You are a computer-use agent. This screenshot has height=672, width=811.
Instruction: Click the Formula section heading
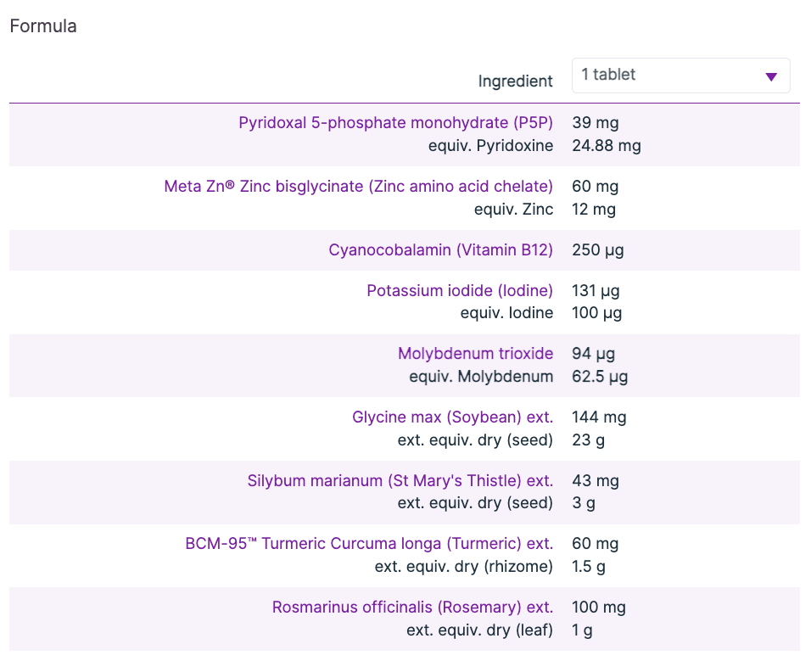[43, 26]
